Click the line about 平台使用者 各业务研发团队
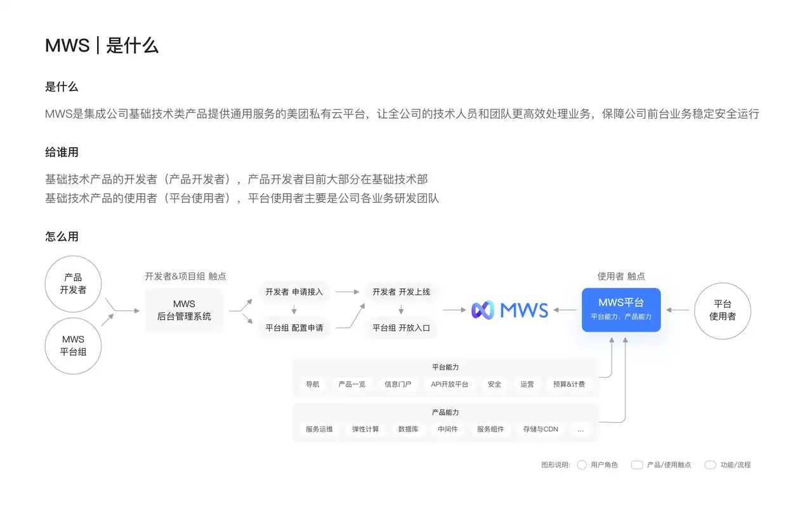 [x=242, y=198]
